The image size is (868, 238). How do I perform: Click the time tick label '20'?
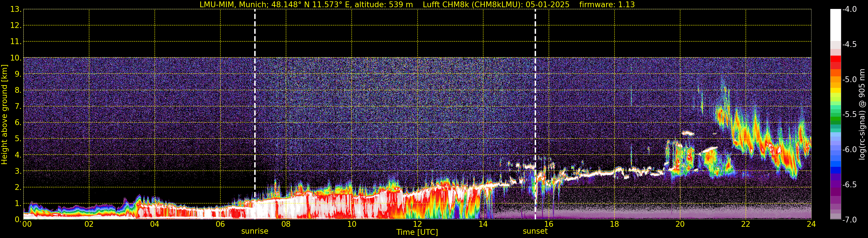tap(680, 224)
